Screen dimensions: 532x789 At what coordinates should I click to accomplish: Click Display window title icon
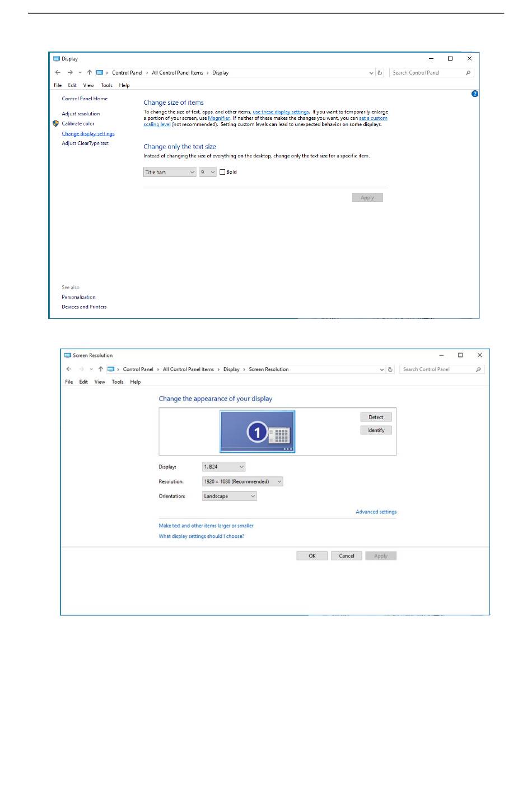(x=56, y=58)
